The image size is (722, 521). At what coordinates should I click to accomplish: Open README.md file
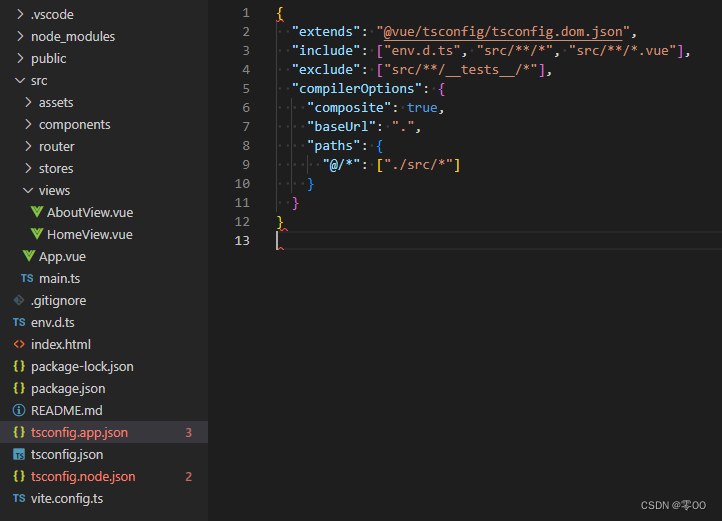67,410
